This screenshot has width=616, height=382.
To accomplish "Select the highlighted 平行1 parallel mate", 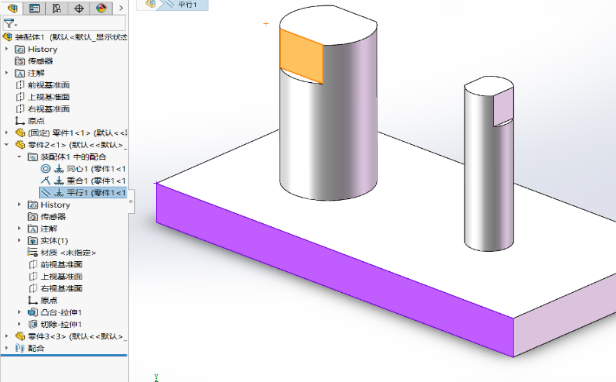I will pos(83,193).
